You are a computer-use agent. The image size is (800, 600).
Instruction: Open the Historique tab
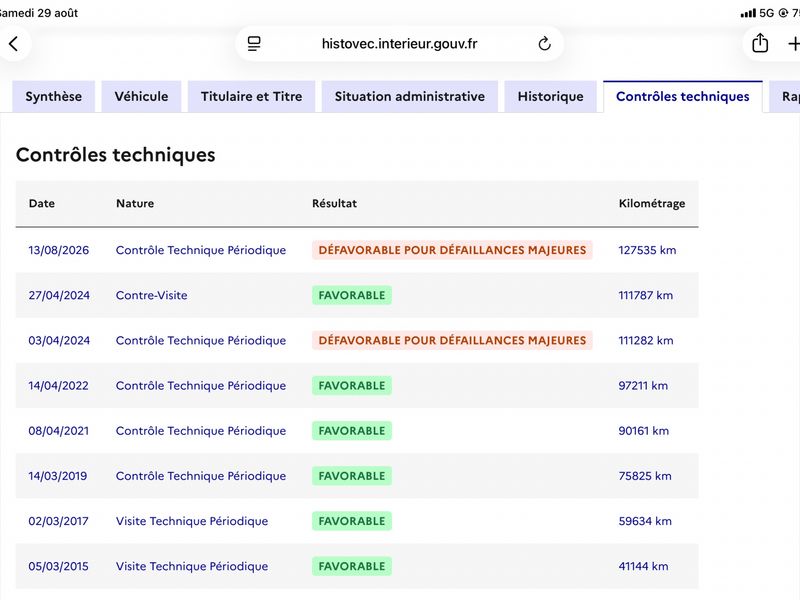pos(551,96)
